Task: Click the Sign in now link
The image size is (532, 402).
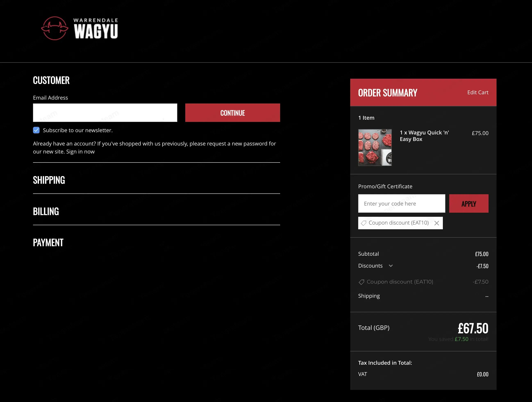Action: pyautogui.click(x=80, y=152)
